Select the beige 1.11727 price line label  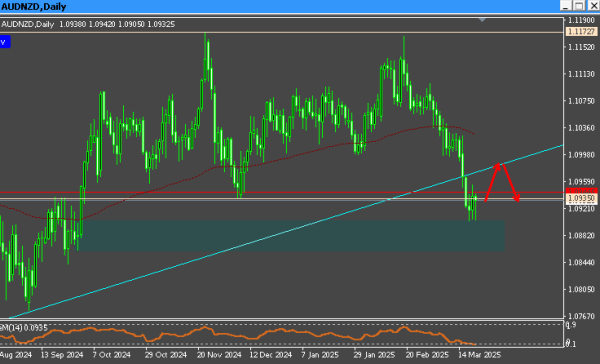click(582, 32)
